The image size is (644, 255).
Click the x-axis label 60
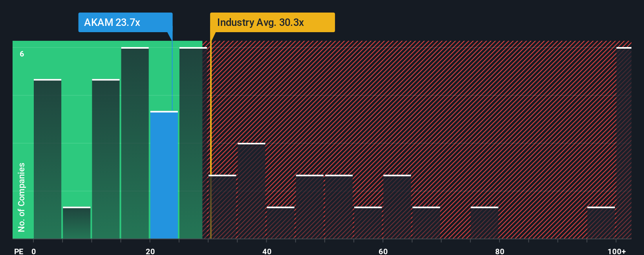(383, 251)
